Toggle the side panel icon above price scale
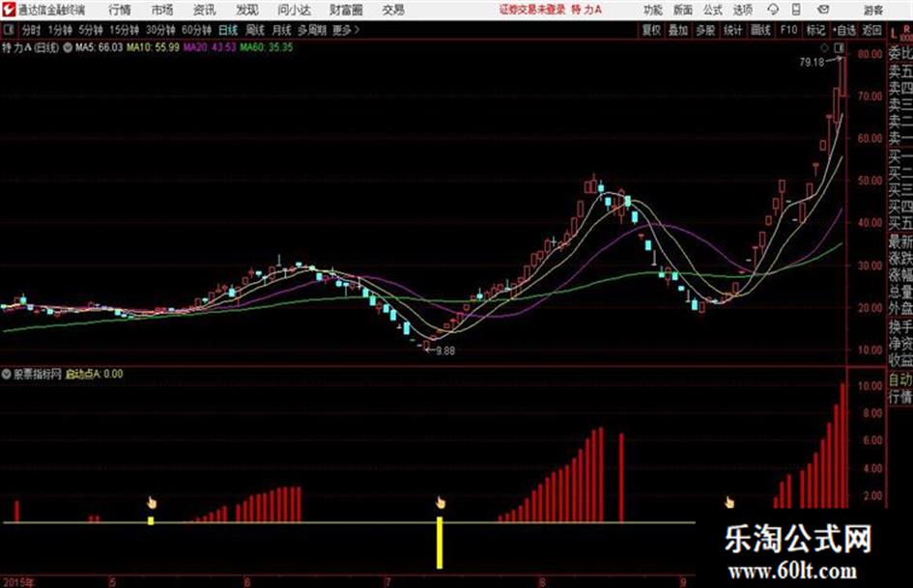The image size is (913, 588). (x=839, y=47)
